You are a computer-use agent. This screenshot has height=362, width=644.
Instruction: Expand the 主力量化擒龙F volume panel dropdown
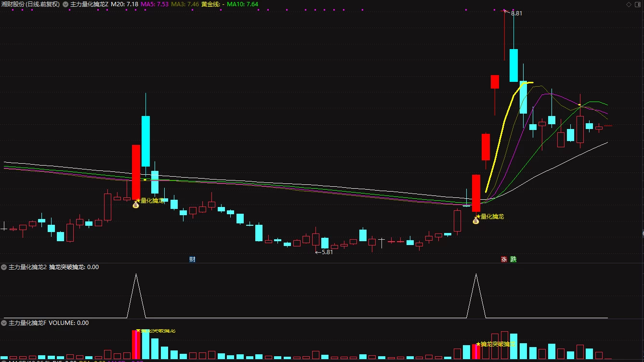coord(4,323)
